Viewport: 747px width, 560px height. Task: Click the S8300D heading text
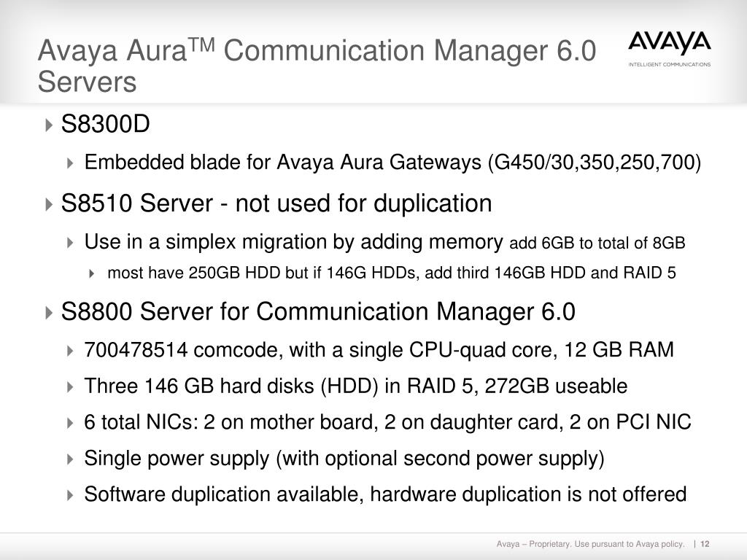click(x=105, y=124)
